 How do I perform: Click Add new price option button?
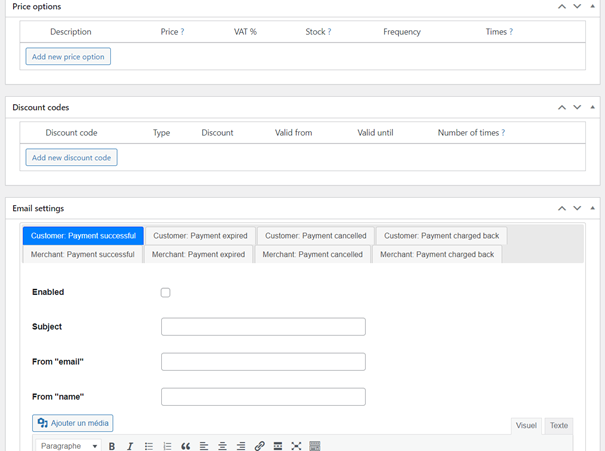(x=68, y=57)
